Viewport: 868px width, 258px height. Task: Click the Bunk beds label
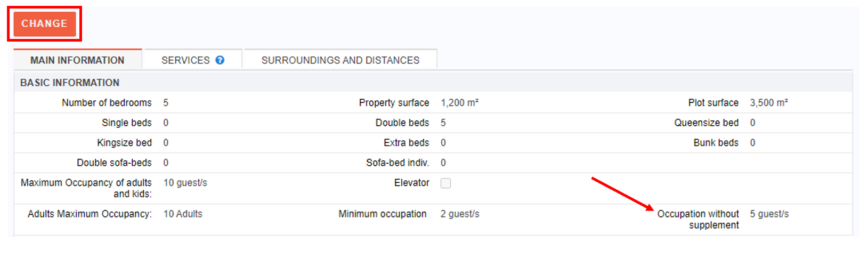coord(716,143)
